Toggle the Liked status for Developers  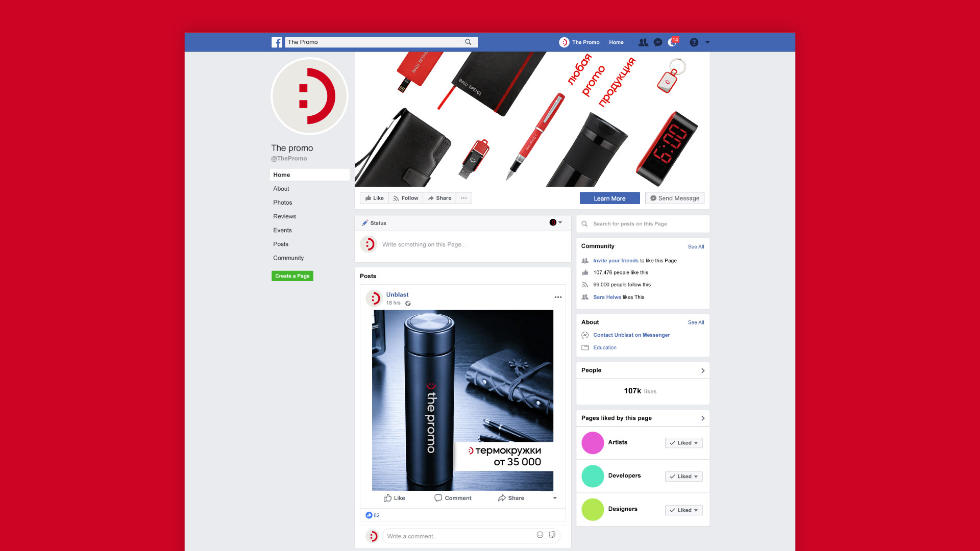[683, 477]
